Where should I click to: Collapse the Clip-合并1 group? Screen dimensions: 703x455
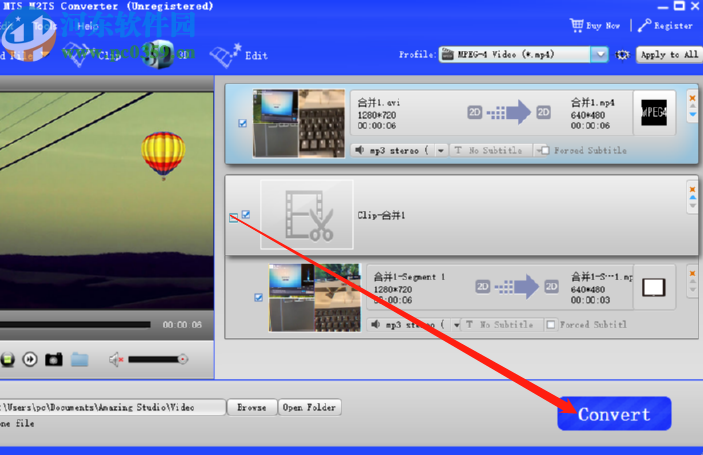(234, 218)
